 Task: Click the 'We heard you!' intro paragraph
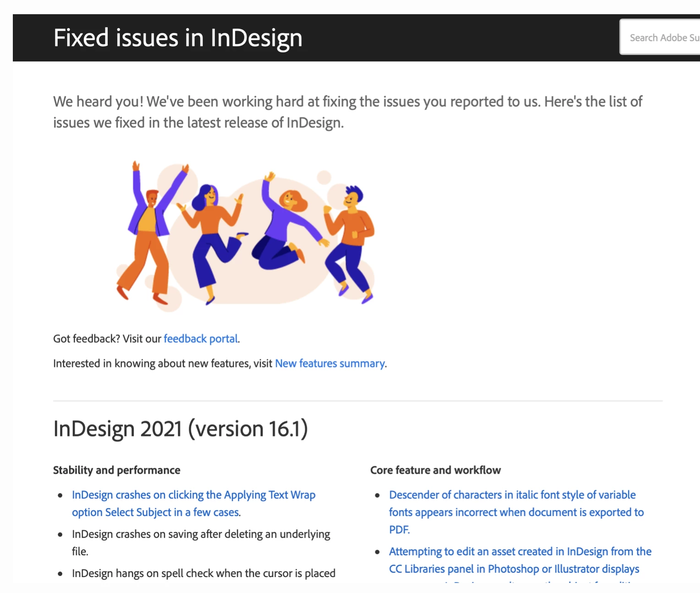(348, 112)
